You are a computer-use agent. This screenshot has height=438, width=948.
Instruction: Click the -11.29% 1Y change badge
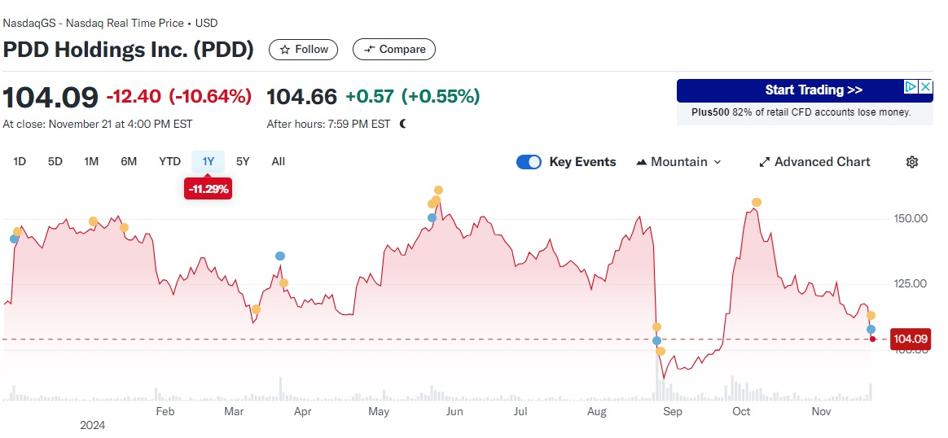[208, 189]
